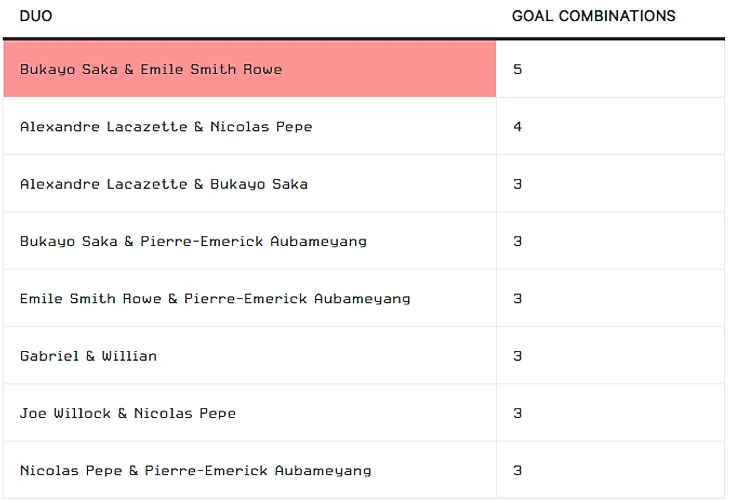Click the goal count for Smith Rowe & Aubameyang
This screenshot has height=501, width=730.
coord(517,299)
